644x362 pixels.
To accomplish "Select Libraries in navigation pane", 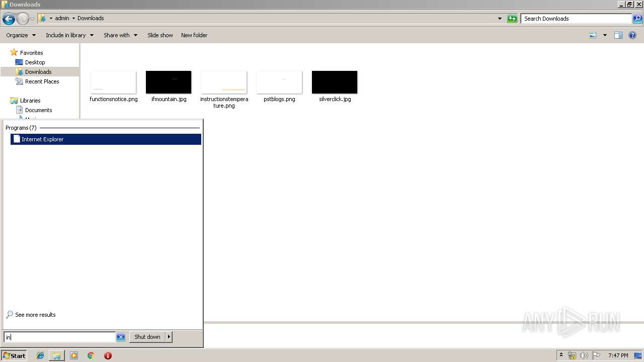I will pyautogui.click(x=30, y=101).
